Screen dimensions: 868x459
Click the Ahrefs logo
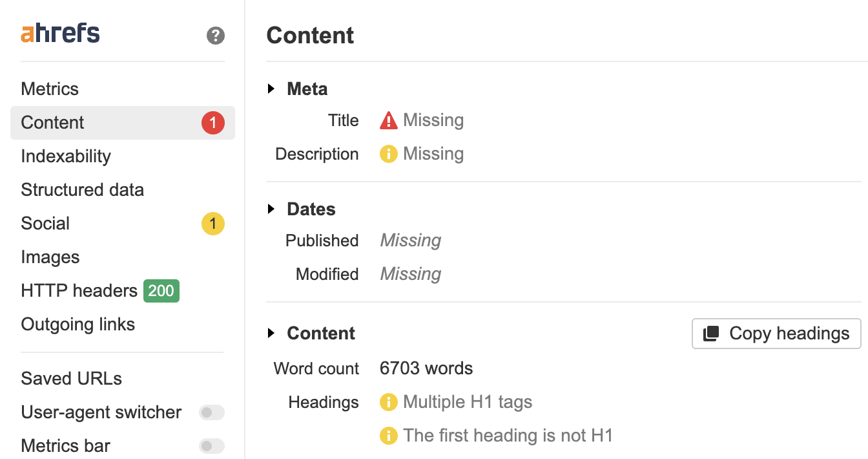[x=59, y=32]
